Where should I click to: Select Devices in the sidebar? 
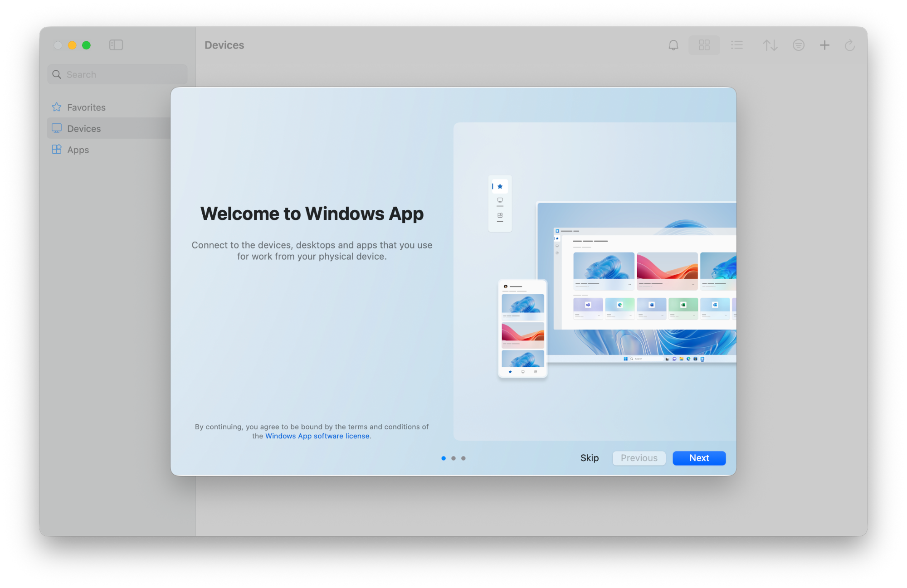pyautogui.click(x=84, y=129)
